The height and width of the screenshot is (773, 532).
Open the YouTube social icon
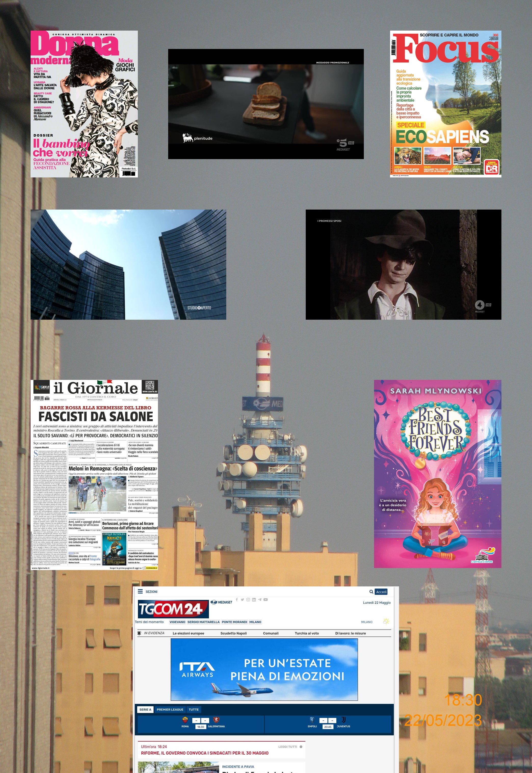266,600
